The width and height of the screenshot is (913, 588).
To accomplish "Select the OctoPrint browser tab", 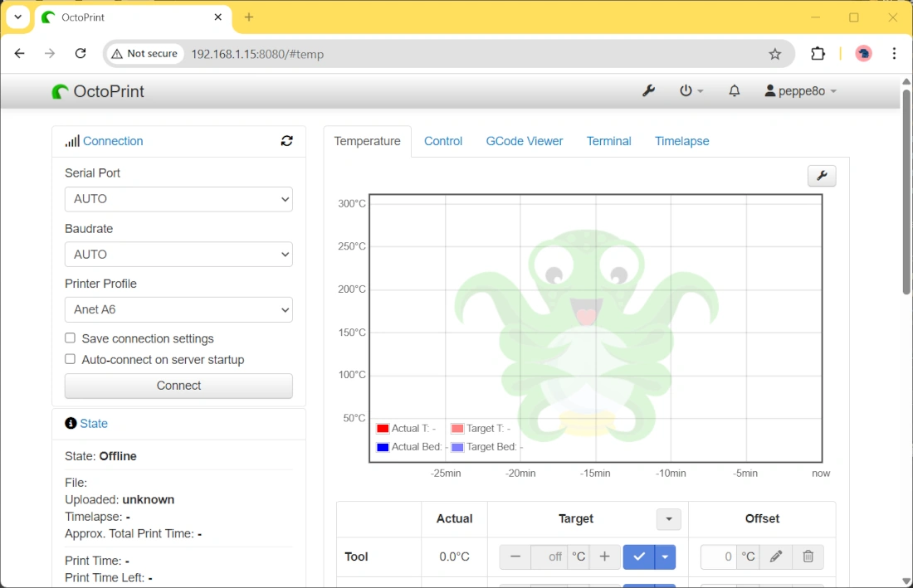I will [134, 17].
